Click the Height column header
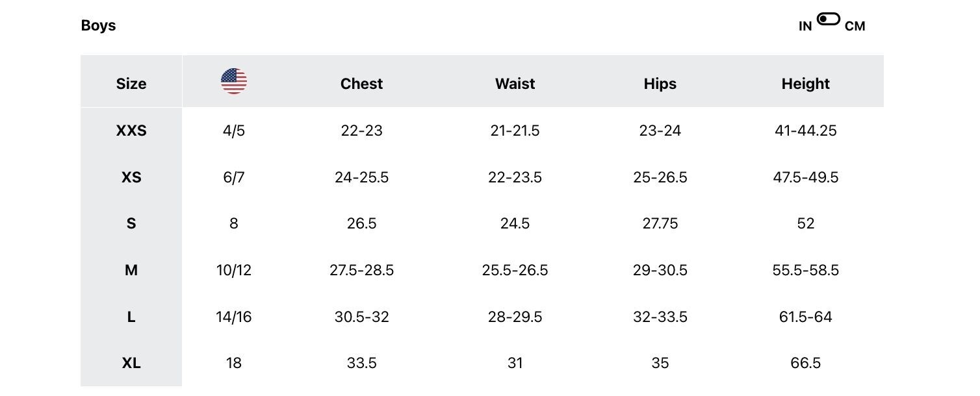Viewport: 980px width, 396px height. coord(806,84)
